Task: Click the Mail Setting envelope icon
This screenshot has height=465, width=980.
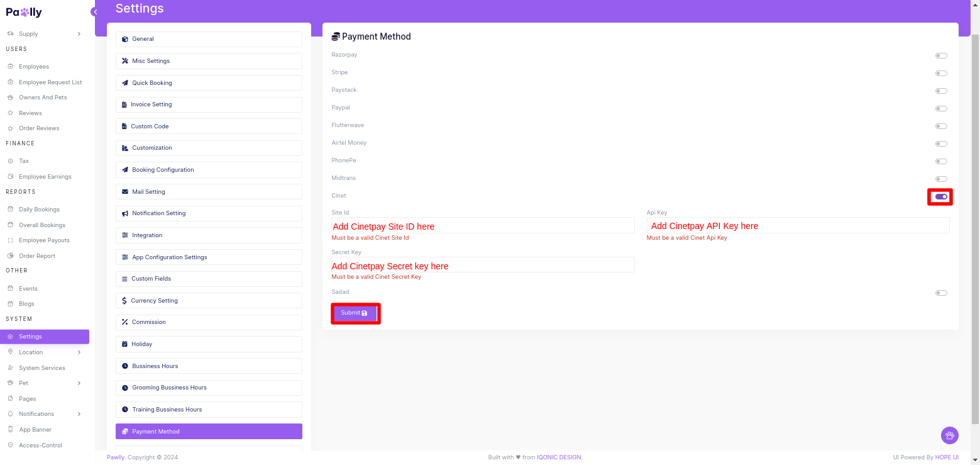Action: [x=125, y=192]
